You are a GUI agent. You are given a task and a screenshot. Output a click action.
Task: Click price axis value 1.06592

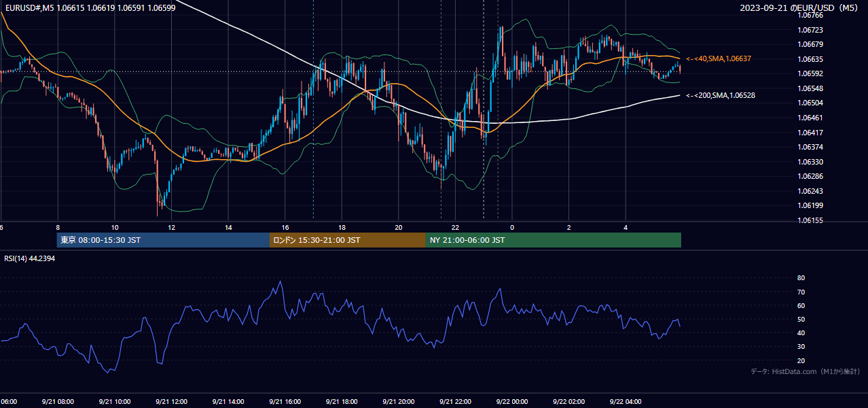810,74
